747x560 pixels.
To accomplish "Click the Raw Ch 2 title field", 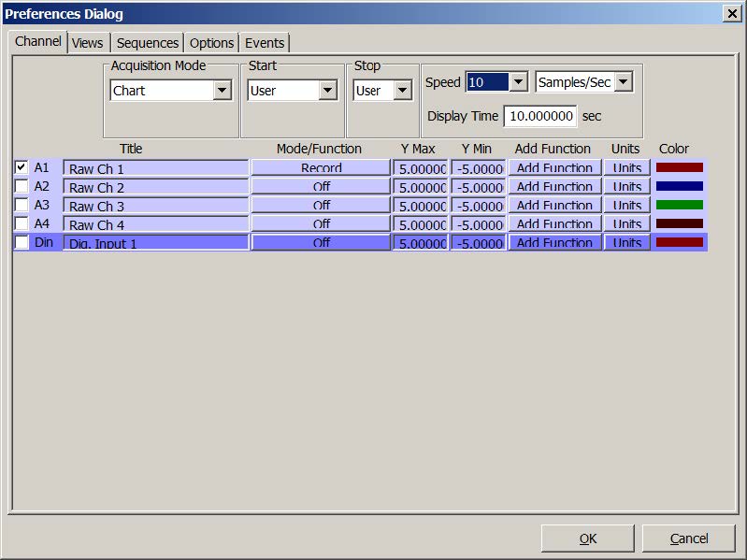I will point(156,186).
